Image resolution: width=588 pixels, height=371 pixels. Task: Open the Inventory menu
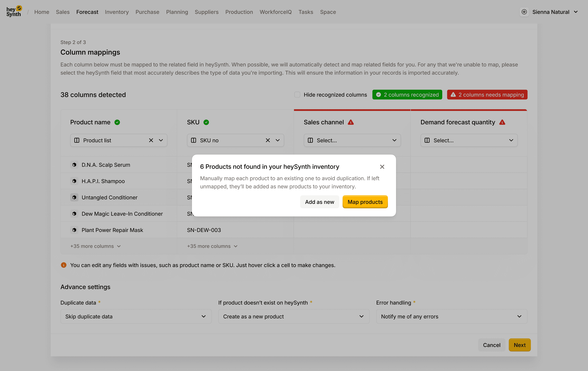coord(117,12)
